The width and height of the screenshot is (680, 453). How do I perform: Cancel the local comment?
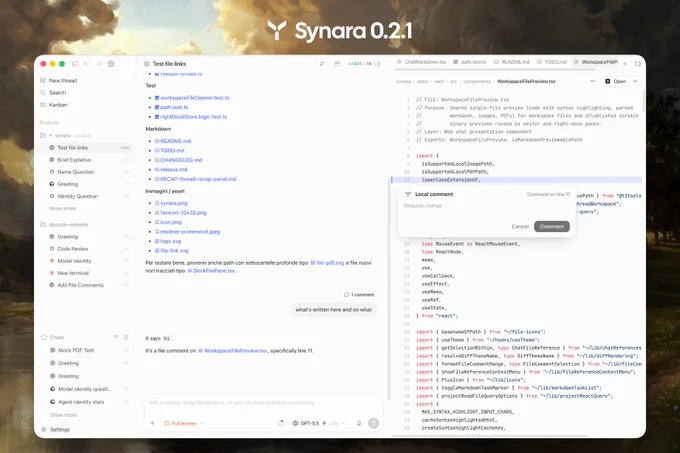pyautogui.click(x=520, y=227)
